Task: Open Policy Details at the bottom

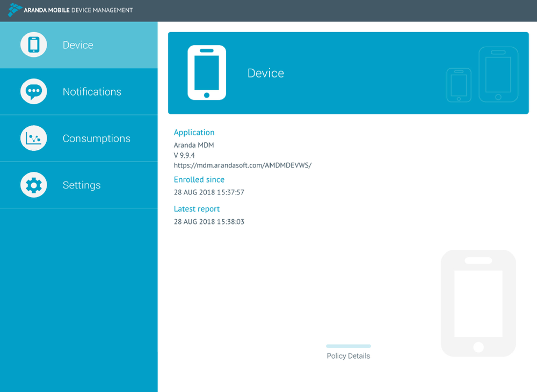Action: coord(349,356)
